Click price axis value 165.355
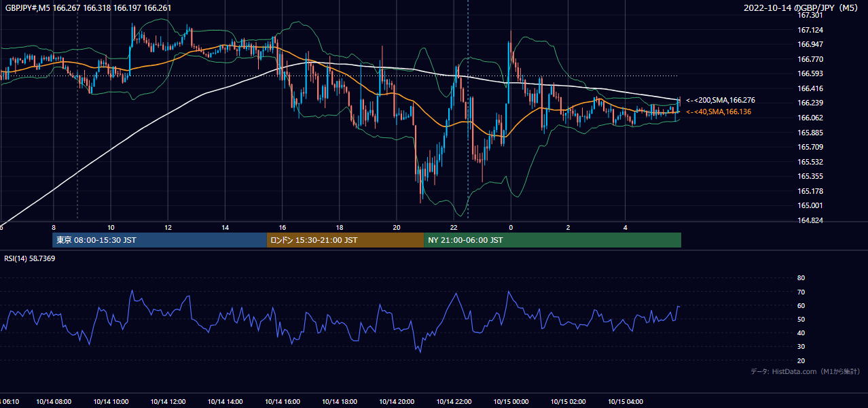The height and width of the screenshot is (408, 868). tap(810, 176)
